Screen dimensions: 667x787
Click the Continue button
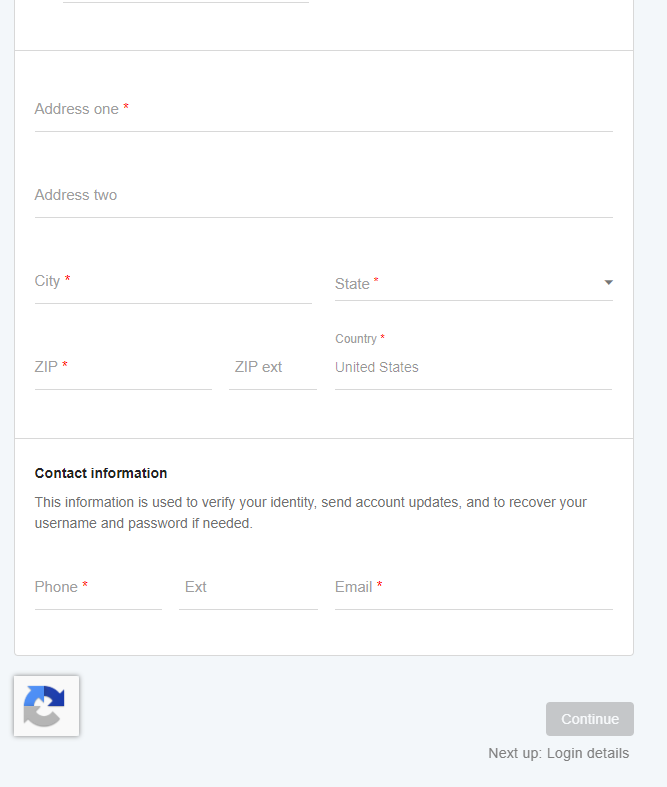[x=590, y=719]
